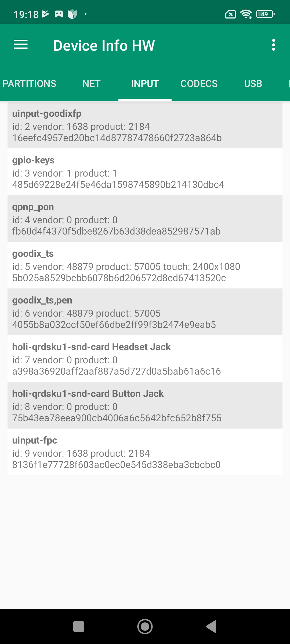Image resolution: width=290 pixels, height=644 pixels.
Task: Tap the Wi-Fi status icon
Action: (x=246, y=14)
